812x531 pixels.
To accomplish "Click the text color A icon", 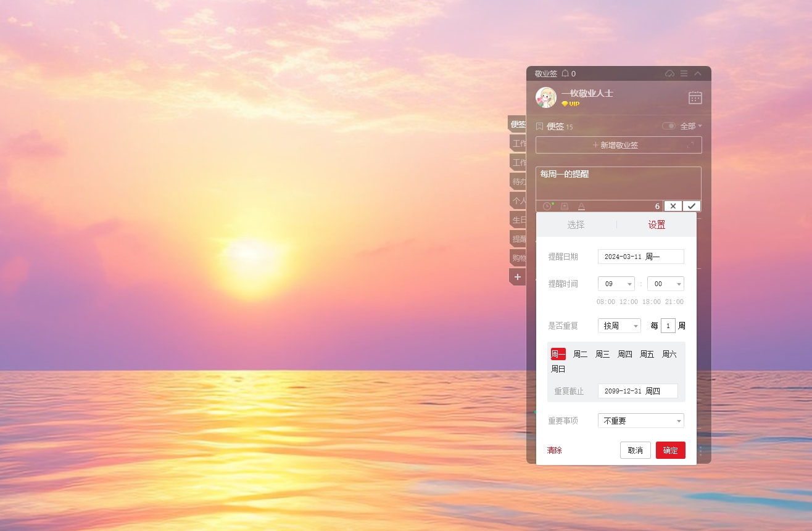I will click(581, 206).
